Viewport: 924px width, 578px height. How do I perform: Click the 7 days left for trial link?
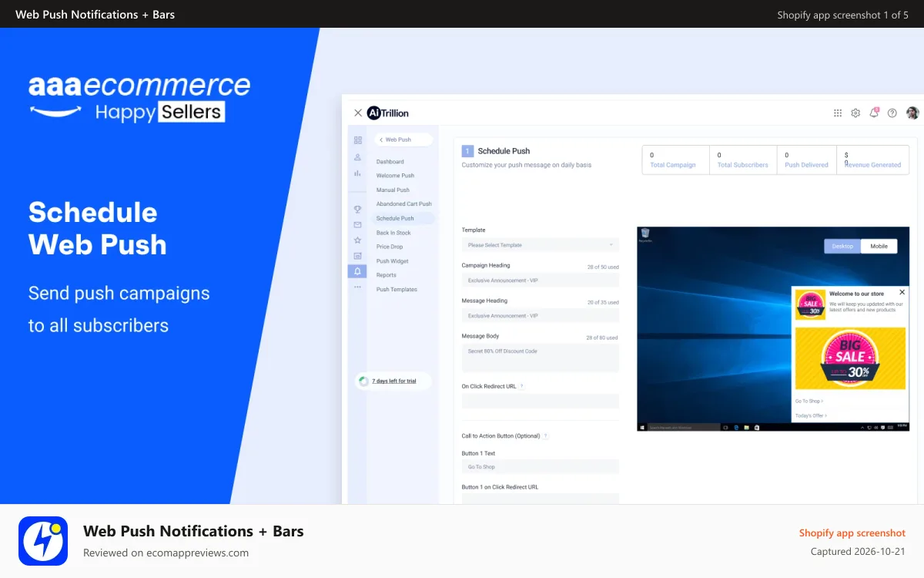[394, 381]
